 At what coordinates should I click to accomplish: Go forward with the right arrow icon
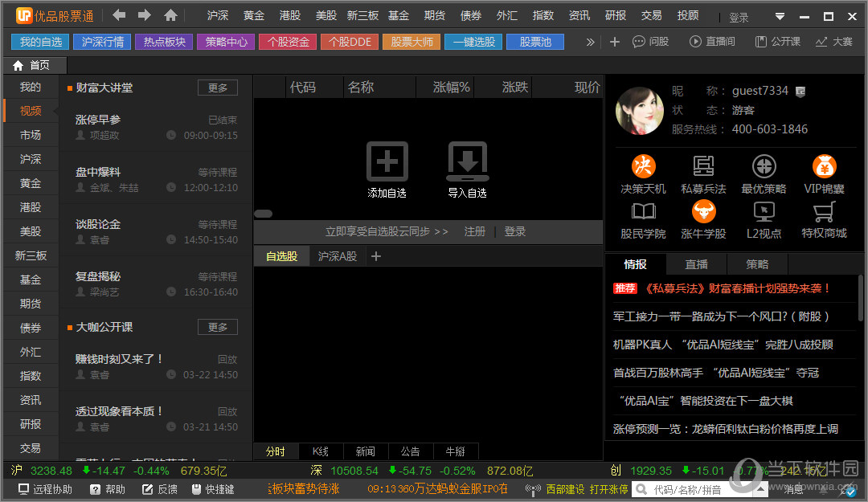pyautogui.click(x=145, y=15)
